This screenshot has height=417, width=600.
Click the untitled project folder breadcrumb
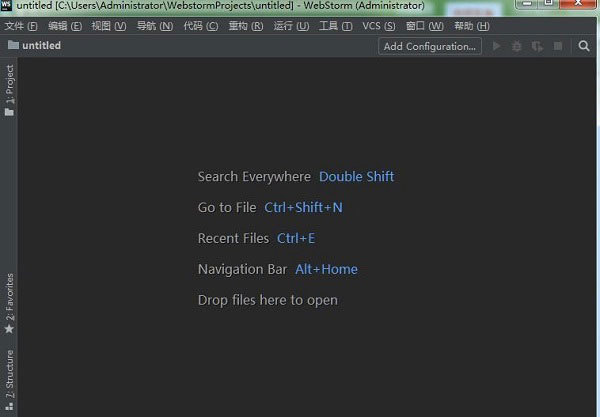coord(34,45)
